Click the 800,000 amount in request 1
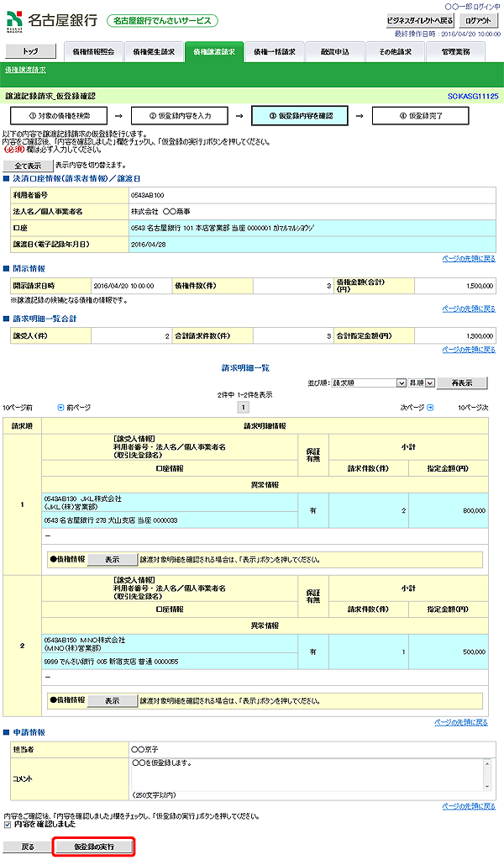 pyautogui.click(x=475, y=510)
